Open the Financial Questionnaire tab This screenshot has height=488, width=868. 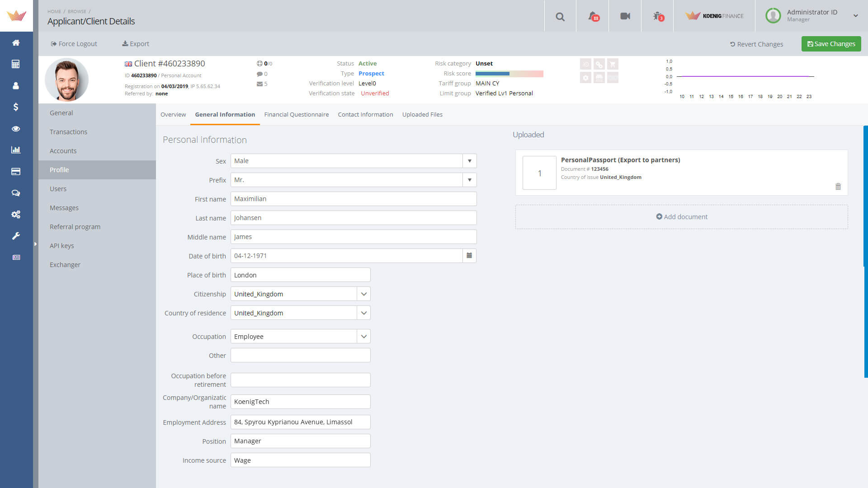297,115
